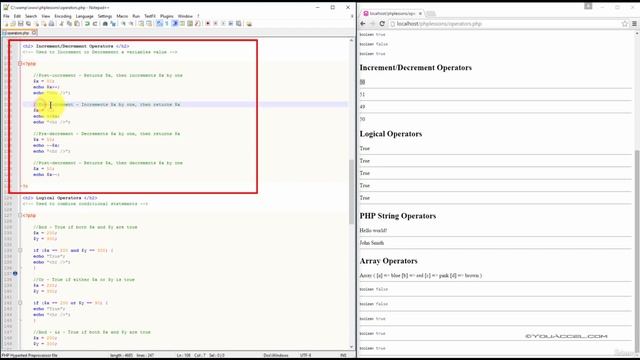Bookmark the page with the star icon

[x=624, y=24]
